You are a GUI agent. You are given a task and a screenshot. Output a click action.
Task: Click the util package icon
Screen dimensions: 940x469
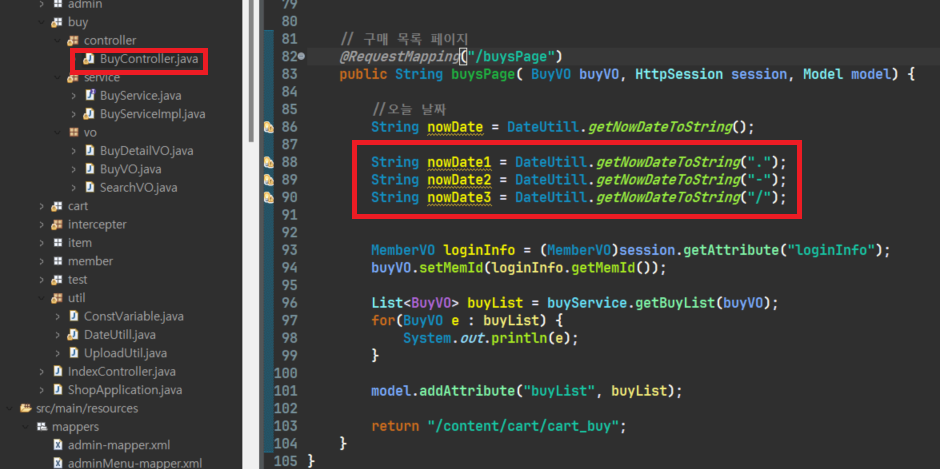(x=58, y=298)
